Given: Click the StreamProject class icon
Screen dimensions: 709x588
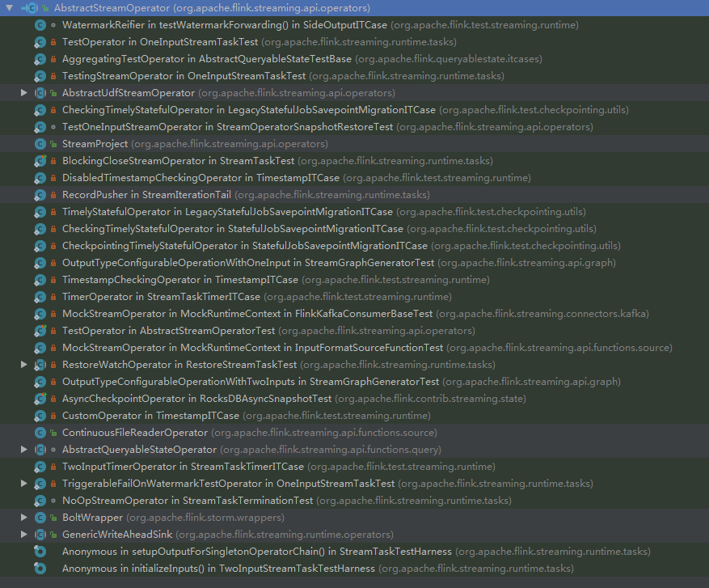Looking at the screenshot, I should click(x=40, y=144).
